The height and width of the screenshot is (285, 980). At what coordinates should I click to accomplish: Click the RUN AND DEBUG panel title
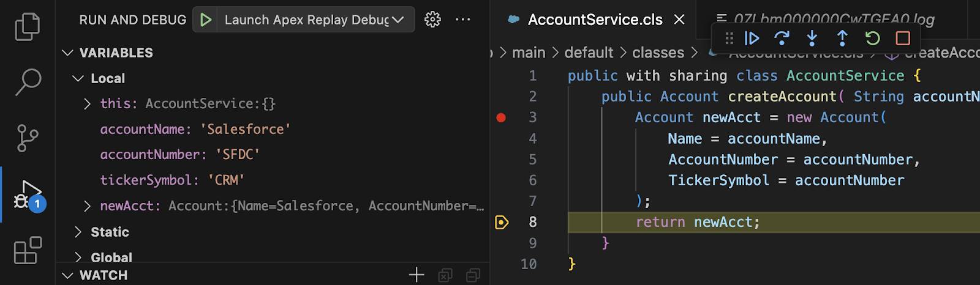(132, 20)
